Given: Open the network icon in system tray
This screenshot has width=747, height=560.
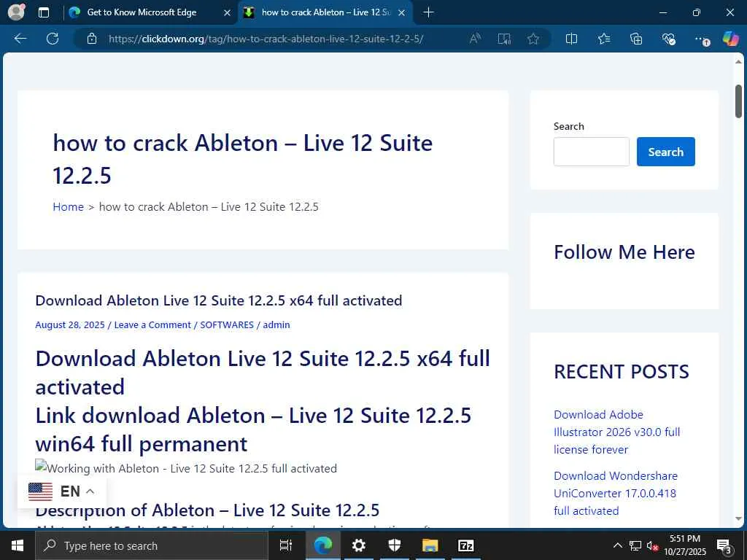Looking at the screenshot, I should tap(635, 545).
